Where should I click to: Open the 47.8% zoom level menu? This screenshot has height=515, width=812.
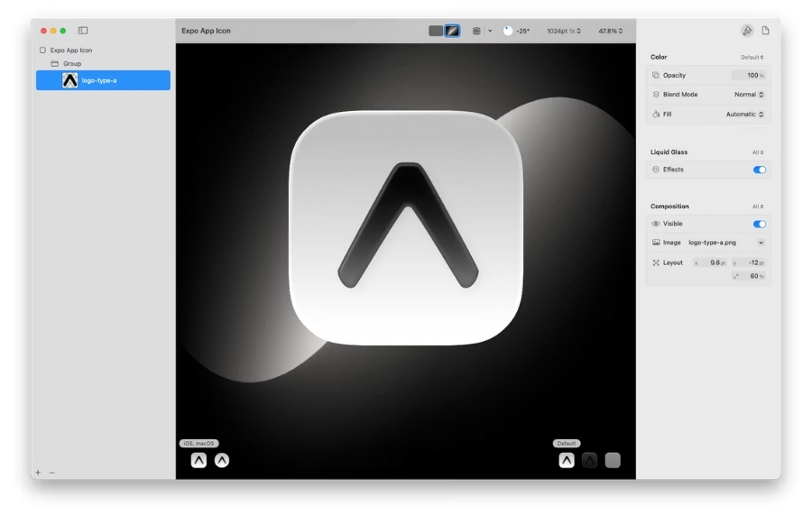coord(610,31)
